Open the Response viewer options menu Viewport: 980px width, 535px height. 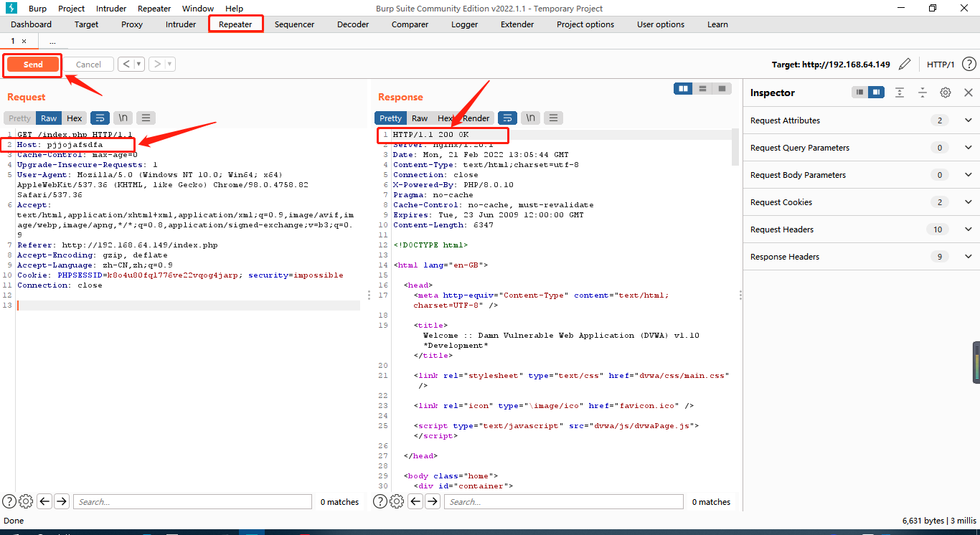coord(553,118)
